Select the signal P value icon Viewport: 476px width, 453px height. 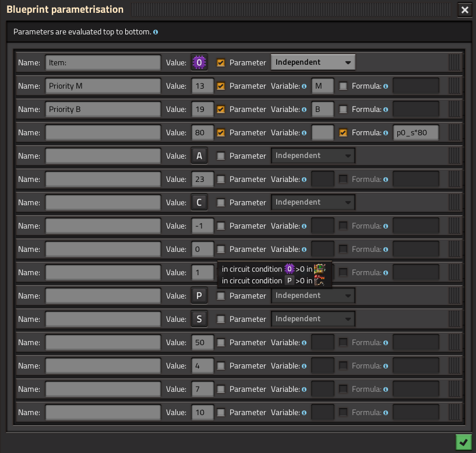(x=199, y=296)
